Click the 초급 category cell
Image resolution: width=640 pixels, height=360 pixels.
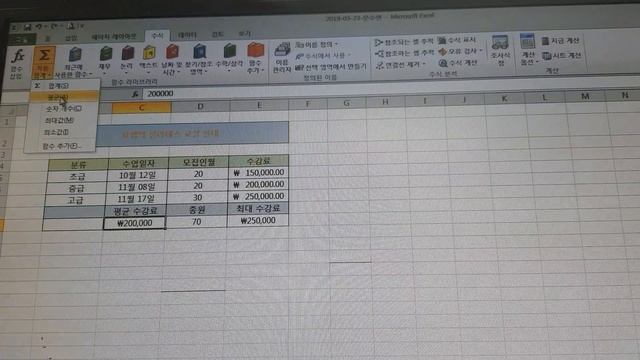[77, 177]
